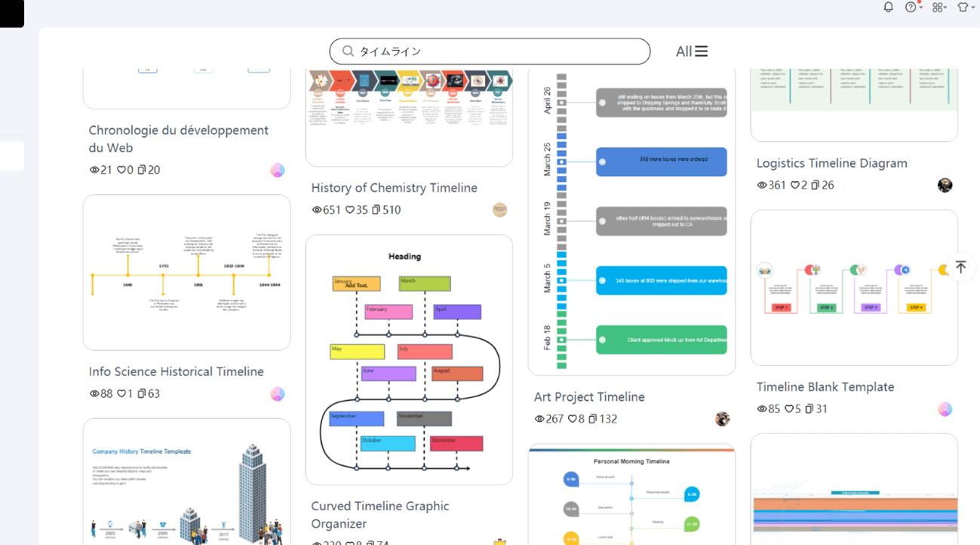Open author avatar of Art Project Timeline

[722, 419]
